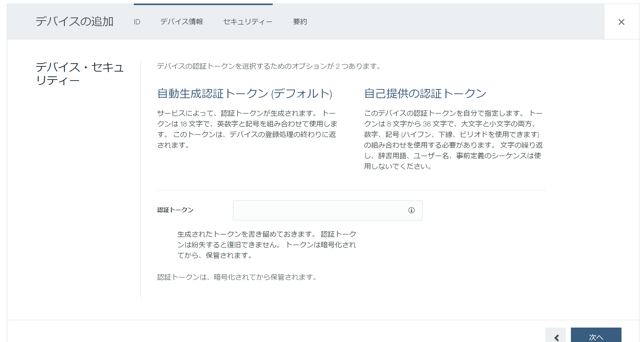Viewport: 644px width, 342px height.
Task: Close the Add Device dialog with X
Action: click(x=621, y=22)
